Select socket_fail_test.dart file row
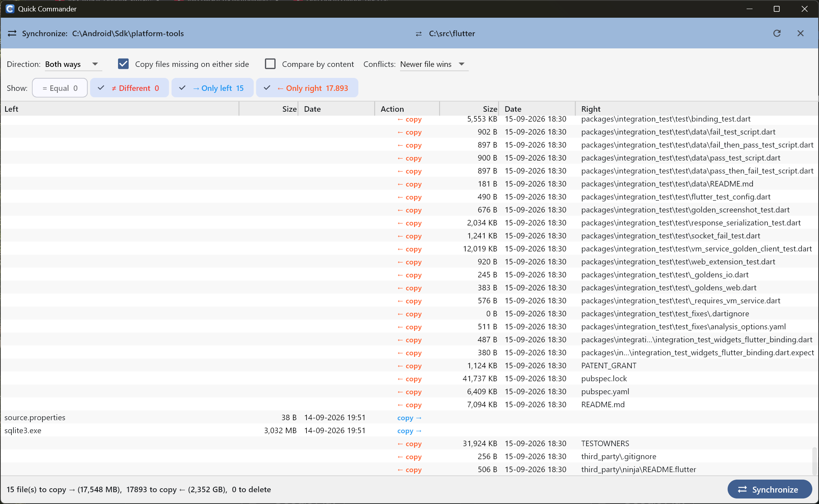The height and width of the screenshot is (504, 819). click(x=409, y=236)
